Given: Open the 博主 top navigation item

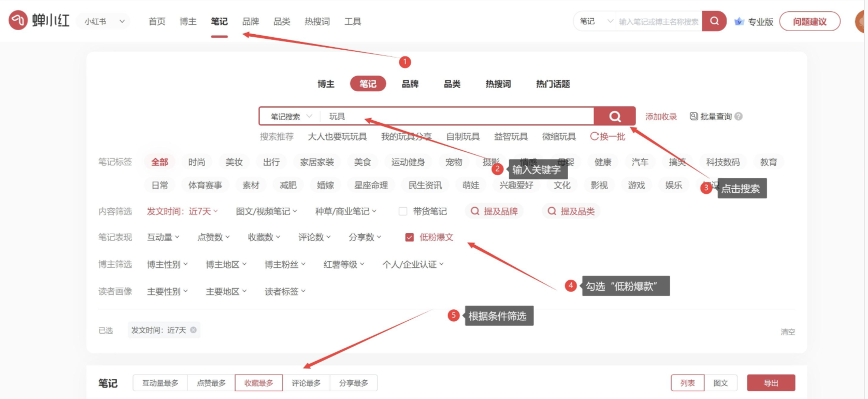Looking at the screenshot, I should click(188, 21).
